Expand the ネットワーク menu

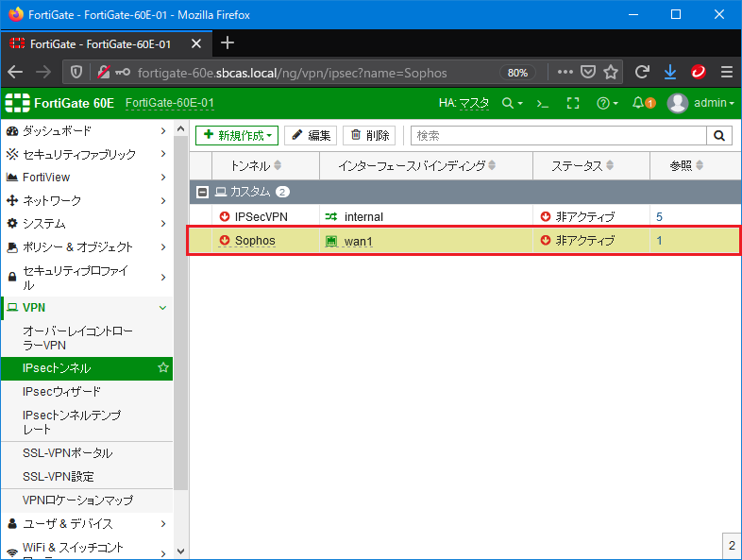[87, 200]
